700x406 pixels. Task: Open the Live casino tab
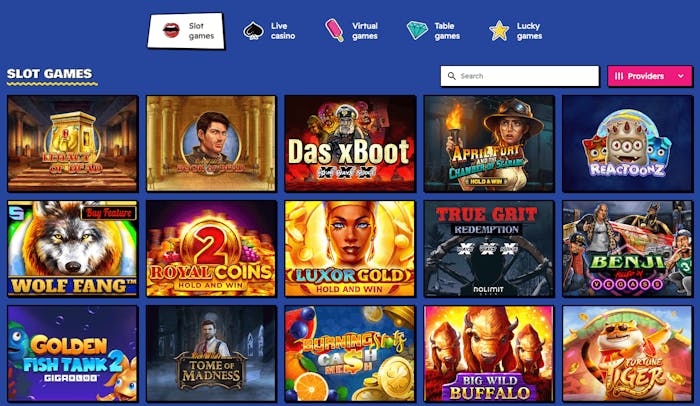(269, 31)
